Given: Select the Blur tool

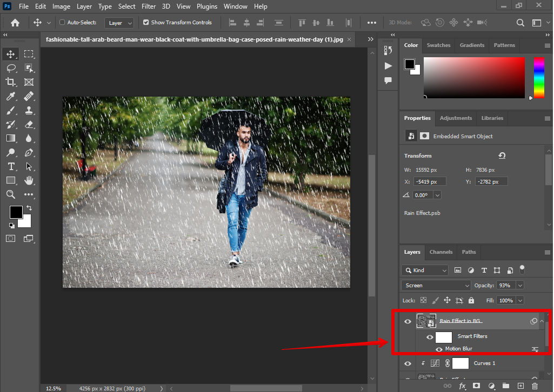Looking at the screenshot, I should coord(29,138).
